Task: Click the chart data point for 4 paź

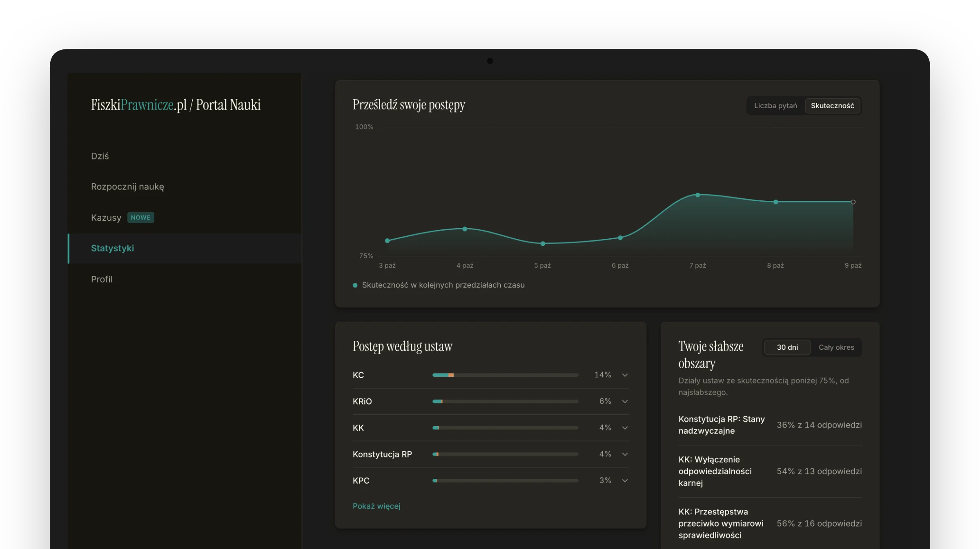Action: 465,229
